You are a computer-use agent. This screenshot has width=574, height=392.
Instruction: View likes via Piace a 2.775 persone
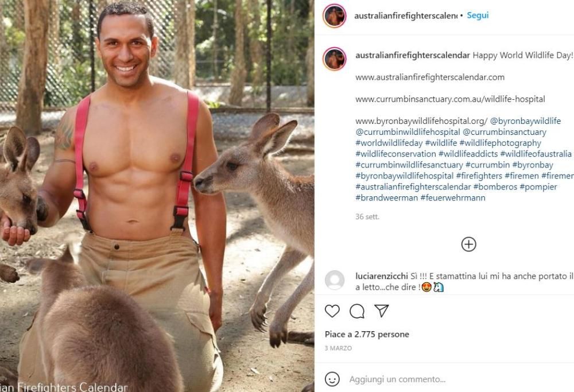pyautogui.click(x=367, y=334)
